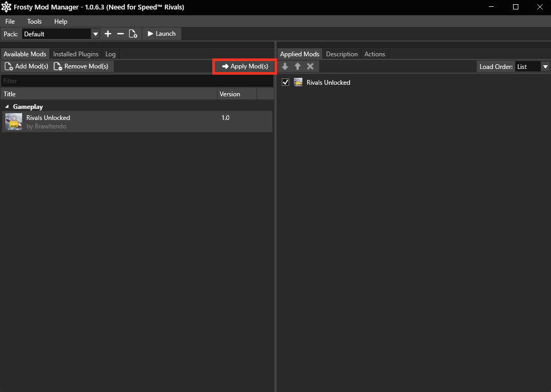Remove the current pack with the minus icon
Image resolution: width=551 pixels, height=392 pixels.
coord(120,33)
